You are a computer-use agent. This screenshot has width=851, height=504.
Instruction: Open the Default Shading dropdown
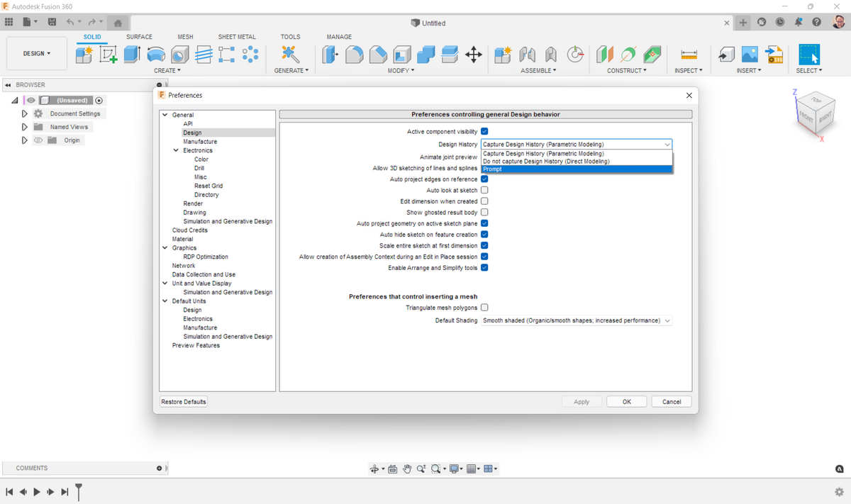577,321
